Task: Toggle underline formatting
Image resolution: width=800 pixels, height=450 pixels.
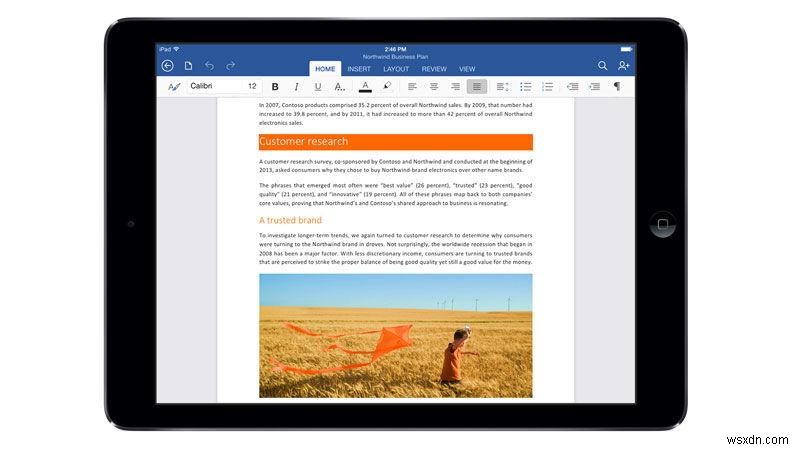Action: [x=318, y=87]
